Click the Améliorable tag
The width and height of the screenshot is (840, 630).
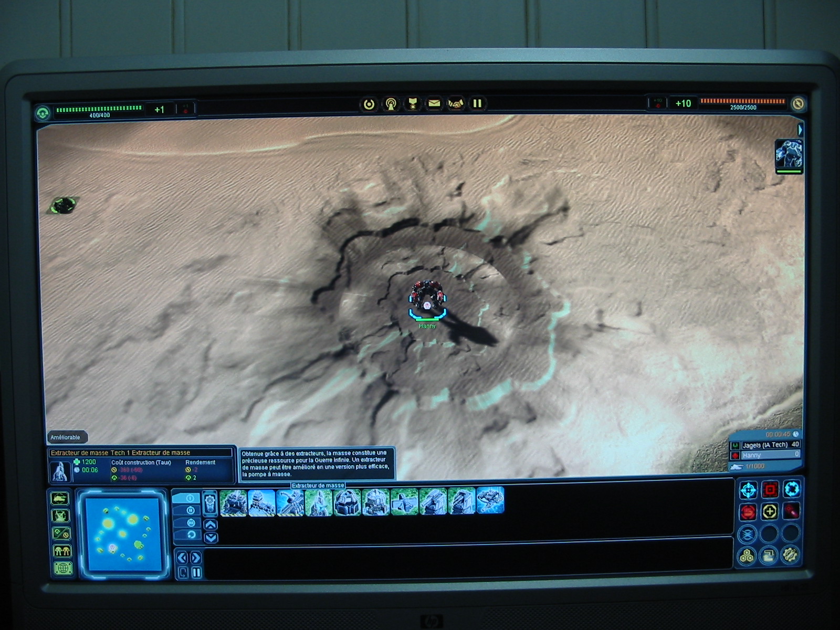tap(66, 437)
